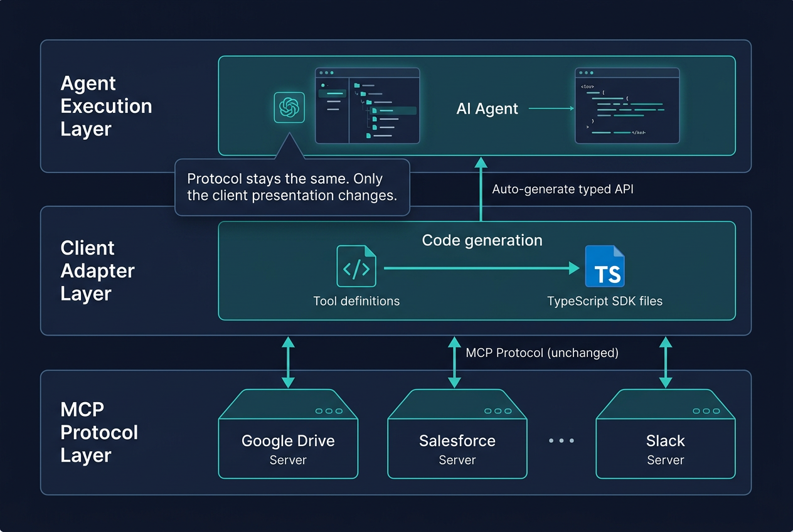Screen dimensions: 793x532
Task: Click the 'Auto-generate typed API' label
Action: 563,189
